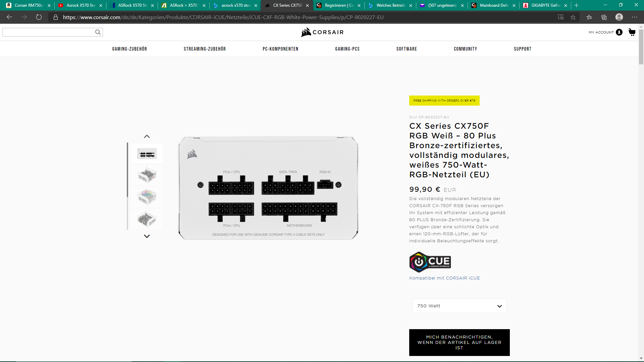Click the My Account profile icon
The height and width of the screenshot is (362, 644).
pyautogui.click(x=619, y=32)
